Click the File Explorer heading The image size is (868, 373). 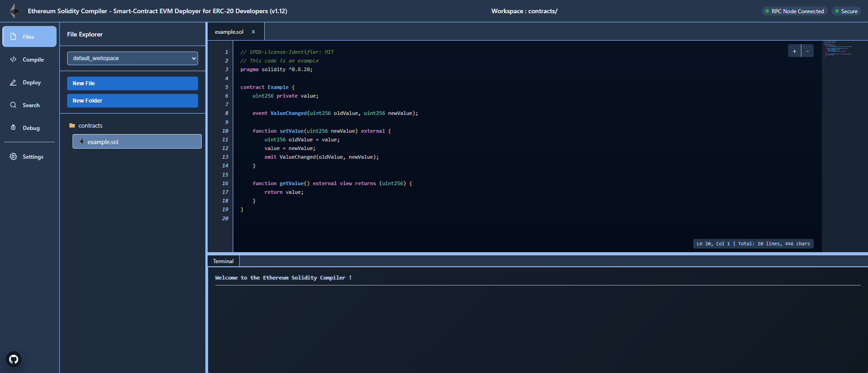(x=85, y=34)
